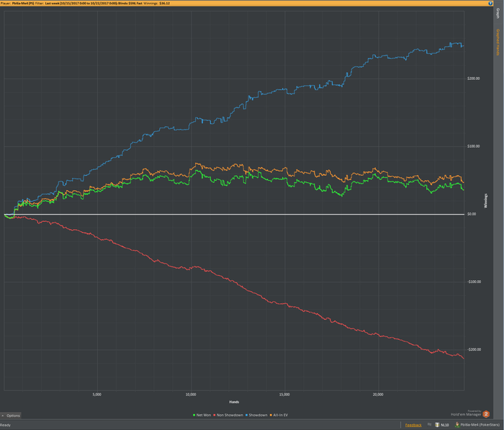The width and height of the screenshot is (504, 430).
Task: Click the red Non Showdown line endpoint
Action: pos(463,358)
